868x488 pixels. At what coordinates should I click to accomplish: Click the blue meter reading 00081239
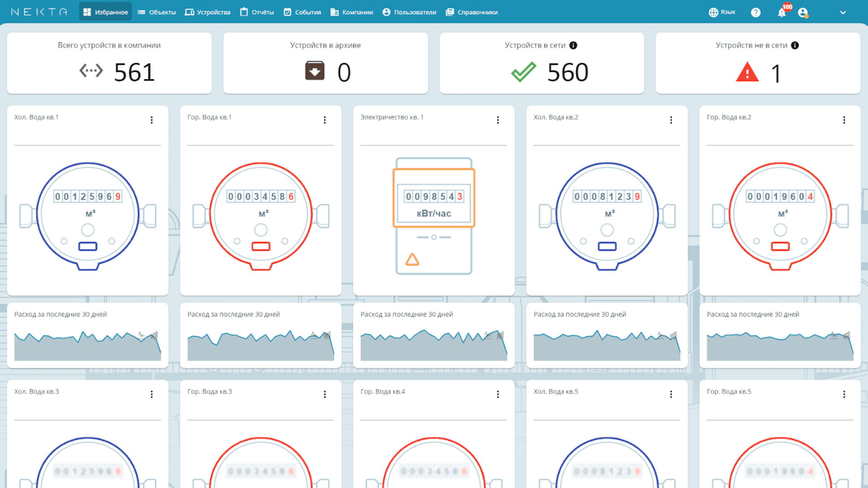point(607,197)
